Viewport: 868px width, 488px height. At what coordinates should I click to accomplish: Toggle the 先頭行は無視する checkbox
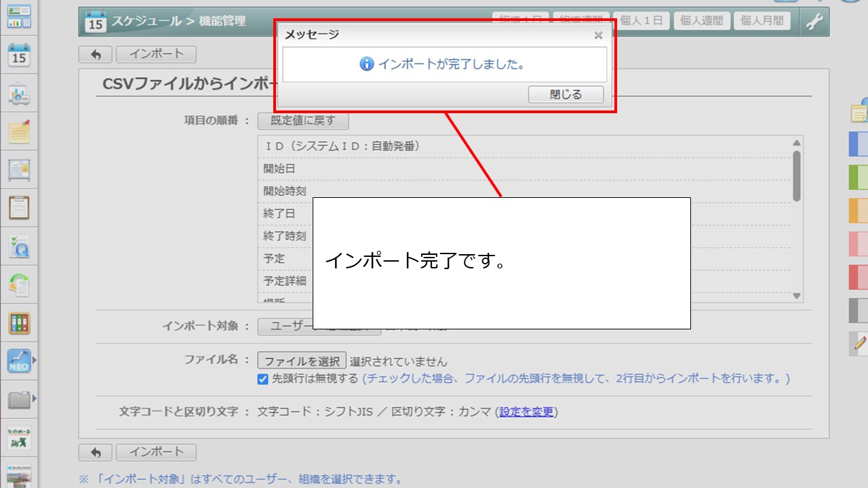[263, 379]
